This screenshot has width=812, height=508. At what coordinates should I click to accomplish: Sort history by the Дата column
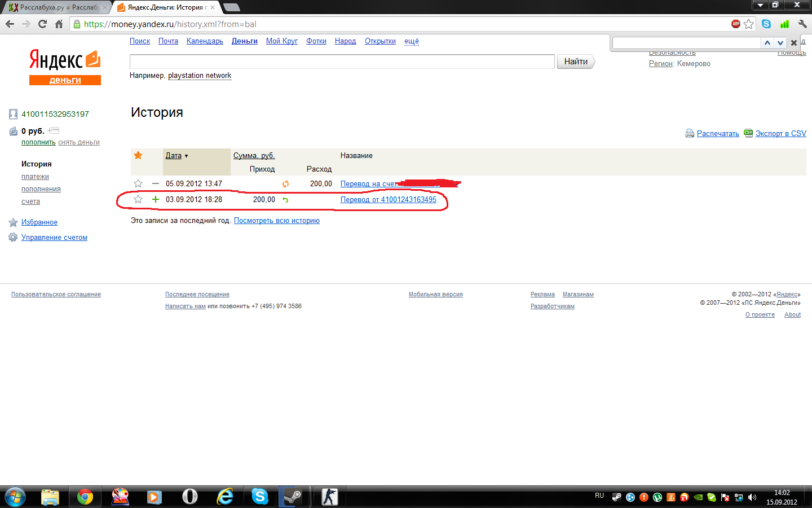point(174,156)
